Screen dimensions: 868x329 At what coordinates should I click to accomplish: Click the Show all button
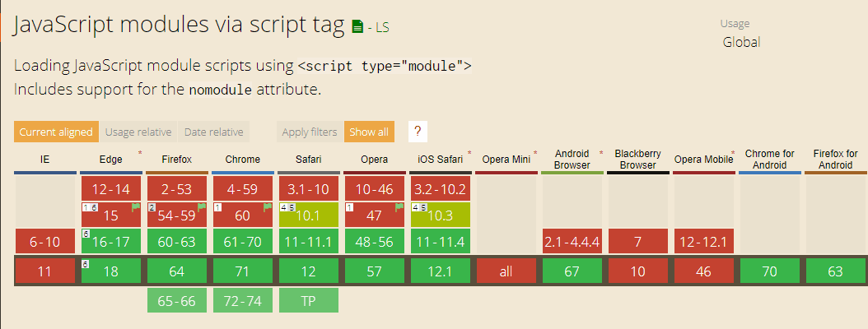[x=369, y=132]
